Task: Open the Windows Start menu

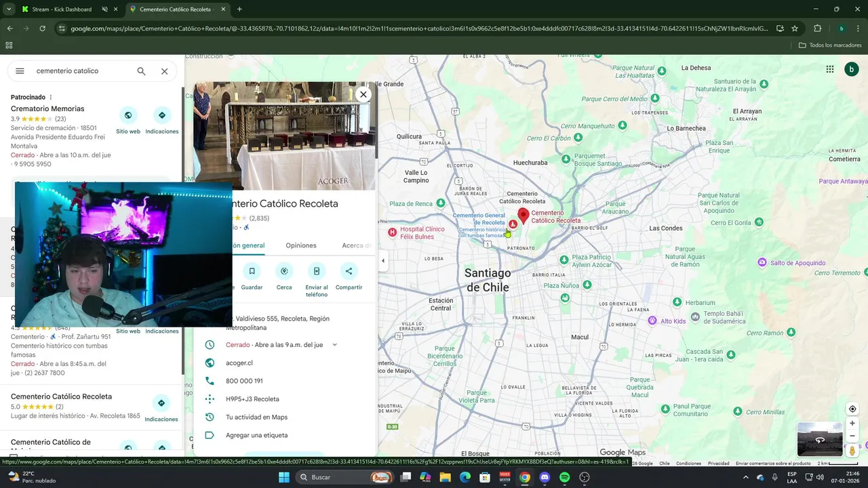Action: pyautogui.click(x=283, y=477)
